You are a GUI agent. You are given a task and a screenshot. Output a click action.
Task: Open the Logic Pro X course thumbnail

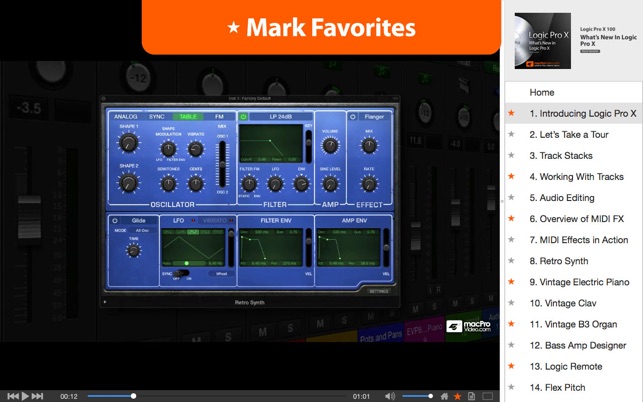(543, 41)
